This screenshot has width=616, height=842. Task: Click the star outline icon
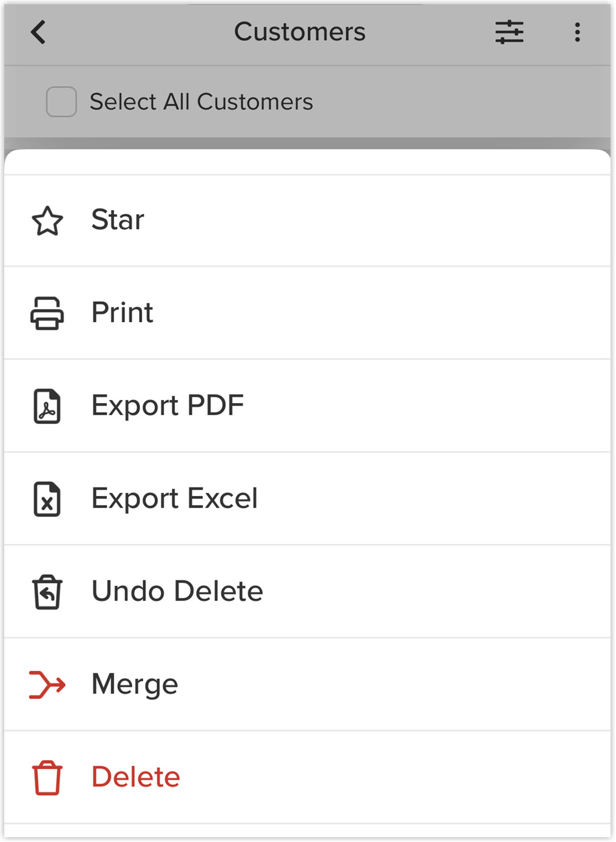(47, 220)
